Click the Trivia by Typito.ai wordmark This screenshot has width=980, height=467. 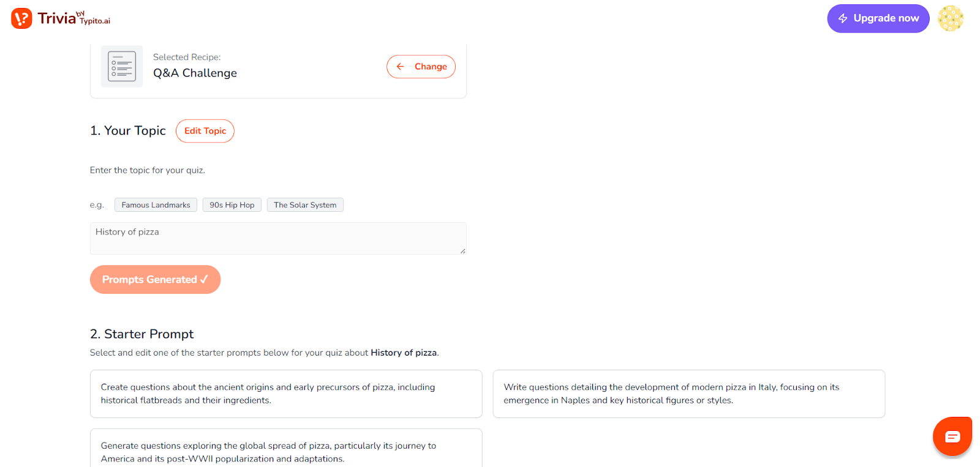73,18
